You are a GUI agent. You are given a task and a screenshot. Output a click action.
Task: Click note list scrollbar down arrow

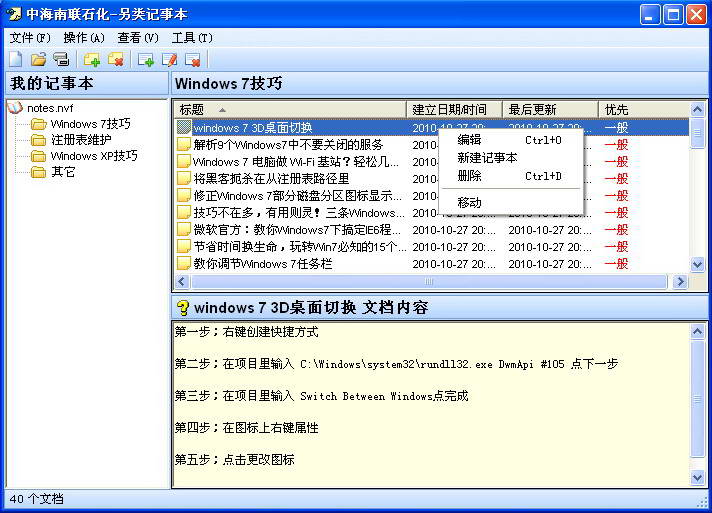697,264
